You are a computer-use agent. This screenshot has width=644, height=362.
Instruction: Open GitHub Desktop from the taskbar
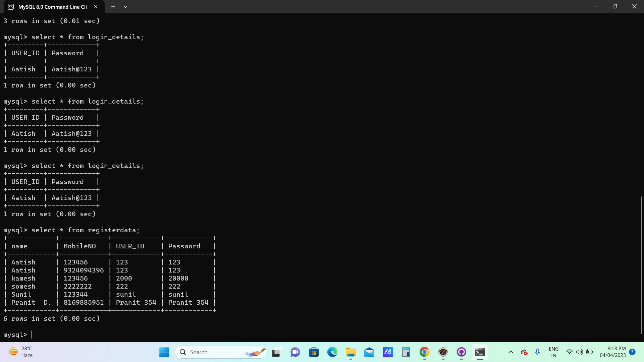click(x=461, y=352)
